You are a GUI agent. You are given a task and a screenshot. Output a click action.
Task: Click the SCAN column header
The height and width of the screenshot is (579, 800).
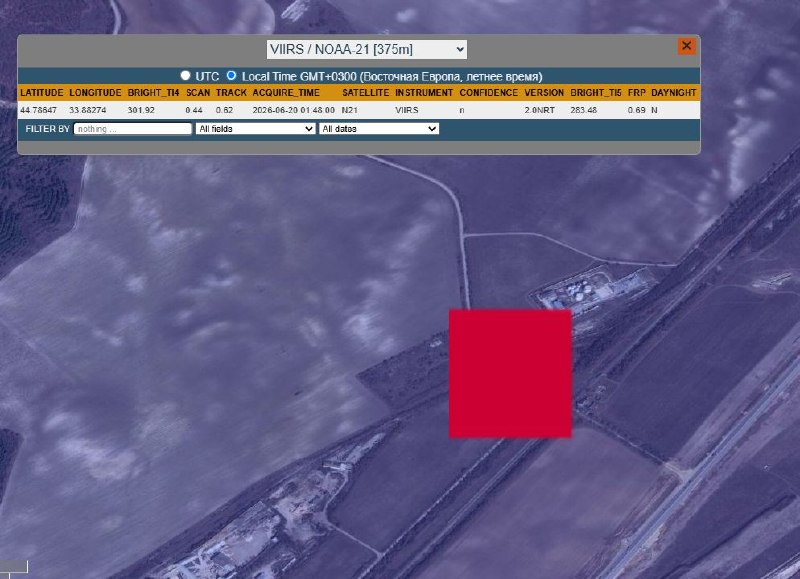[x=198, y=93]
